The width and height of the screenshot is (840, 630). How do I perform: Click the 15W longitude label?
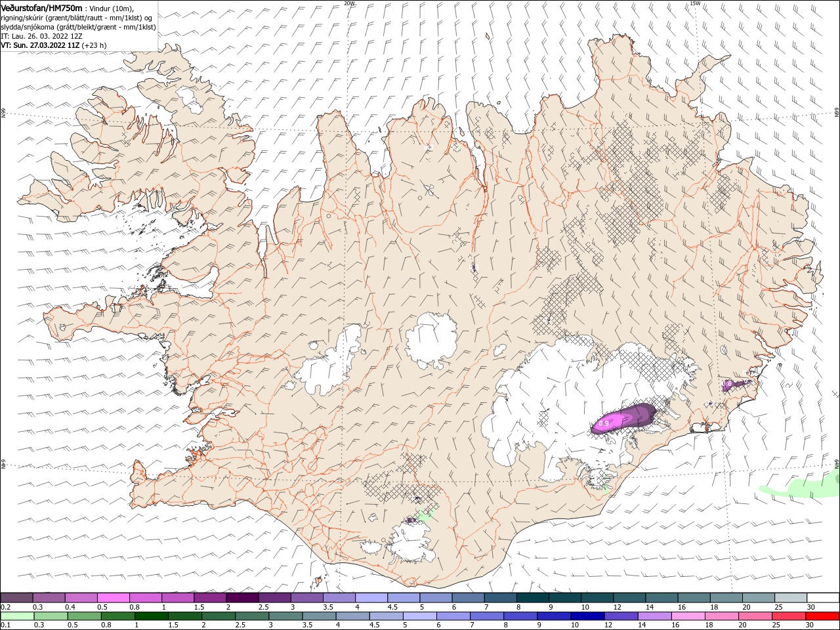(695, 3)
